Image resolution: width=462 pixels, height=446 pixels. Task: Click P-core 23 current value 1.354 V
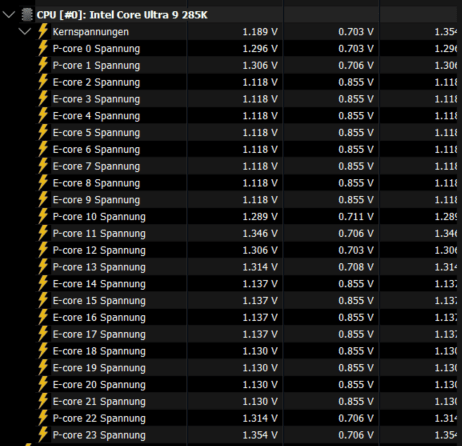coord(260,435)
